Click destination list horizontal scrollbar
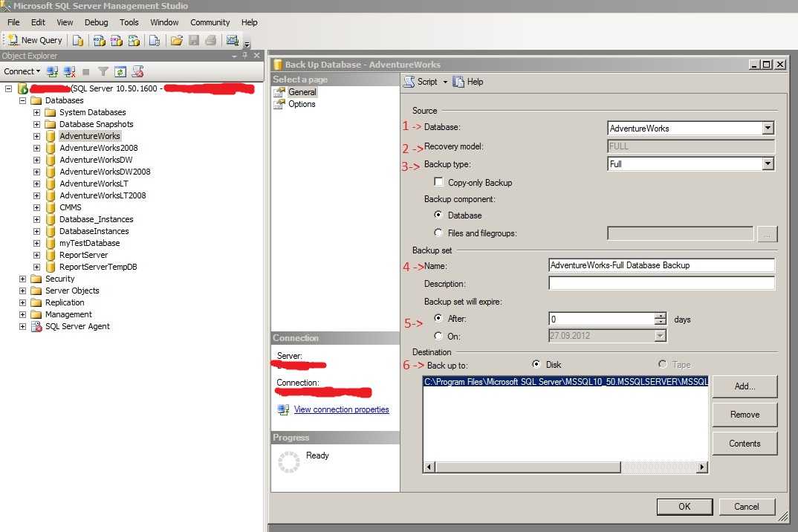This screenshot has height=532, width=798. tap(565, 467)
